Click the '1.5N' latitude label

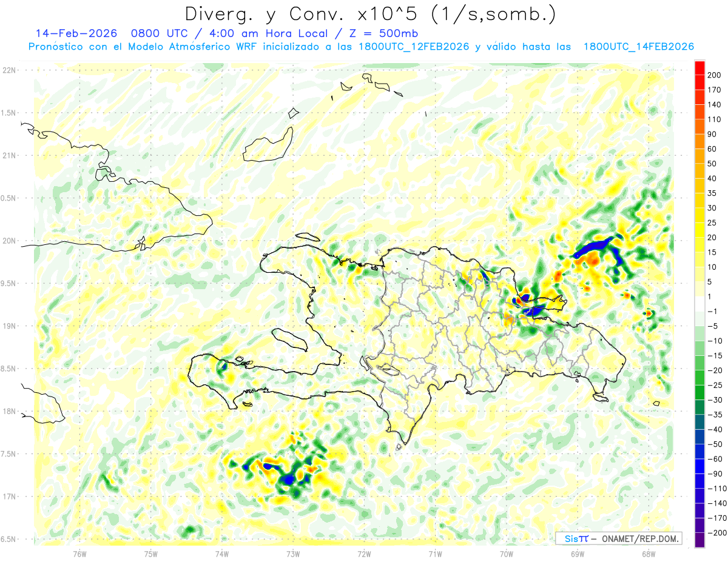pyautogui.click(x=8, y=113)
